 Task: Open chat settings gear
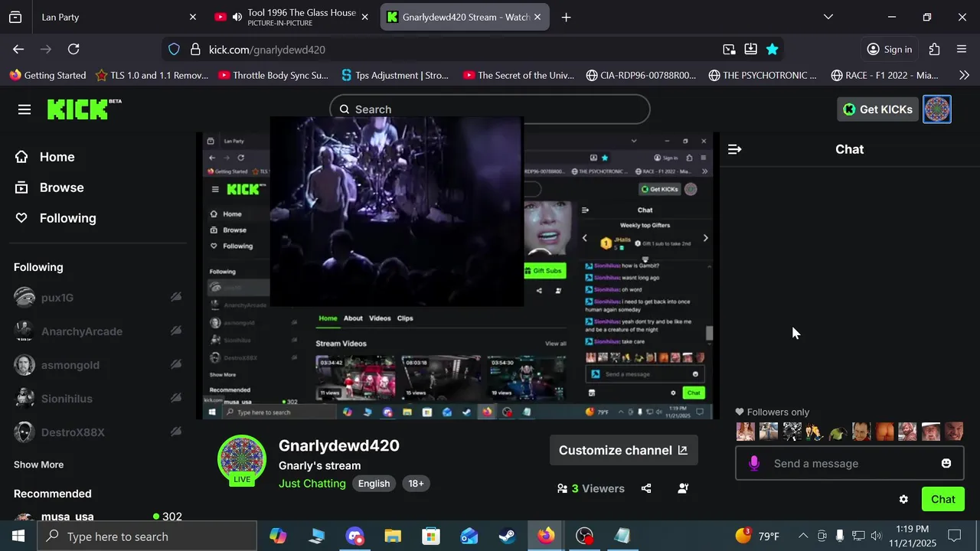coord(903,499)
